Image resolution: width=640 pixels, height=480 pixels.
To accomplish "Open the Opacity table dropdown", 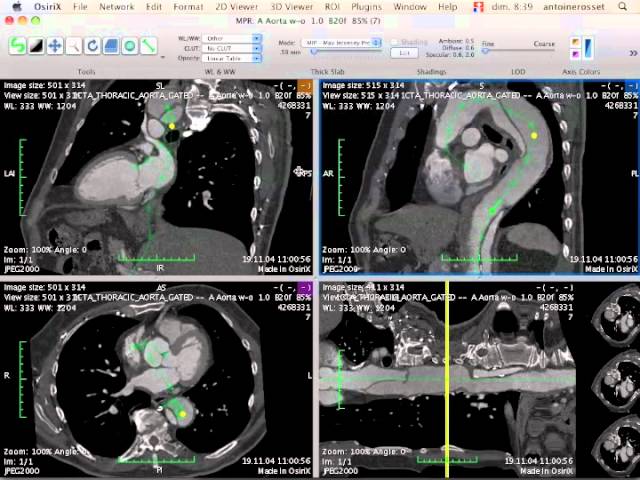I will (231, 58).
